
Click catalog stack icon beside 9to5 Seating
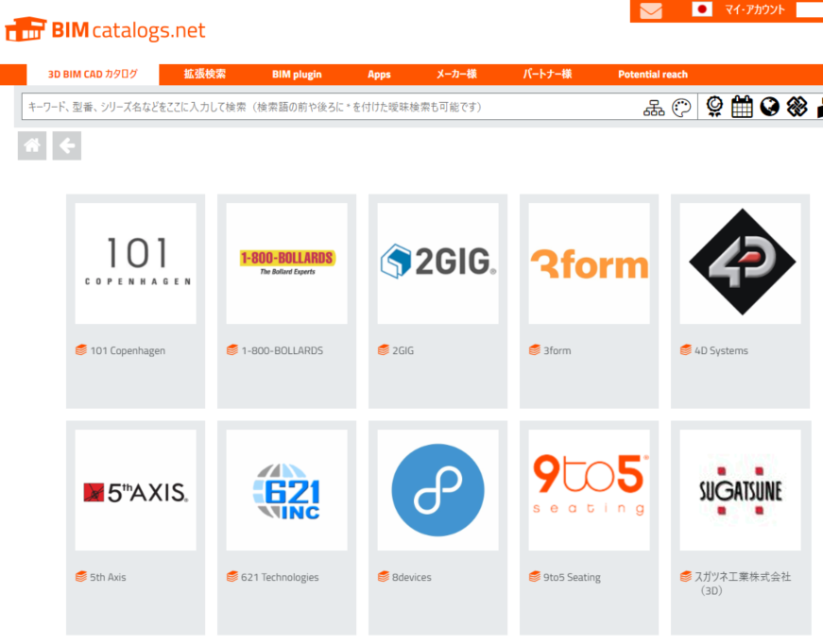pyautogui.click(x=534, y=576)
